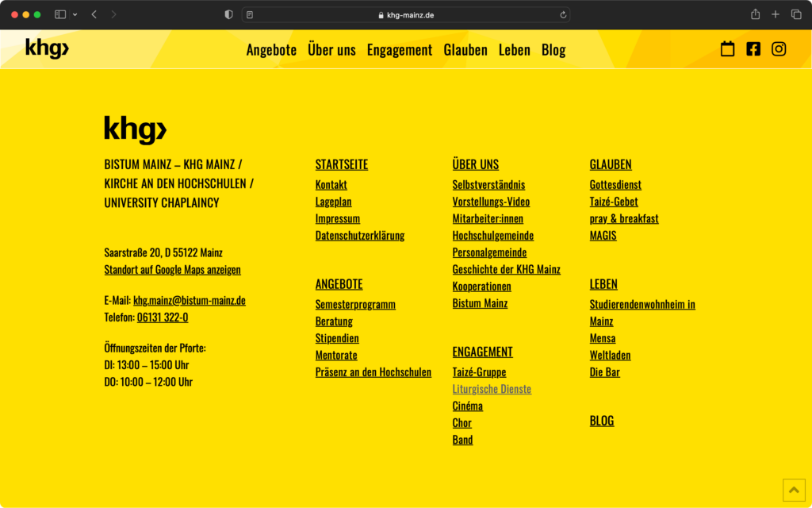Open the Taizé-Gruppe link
812x508 pixels.
pos(480,371)
